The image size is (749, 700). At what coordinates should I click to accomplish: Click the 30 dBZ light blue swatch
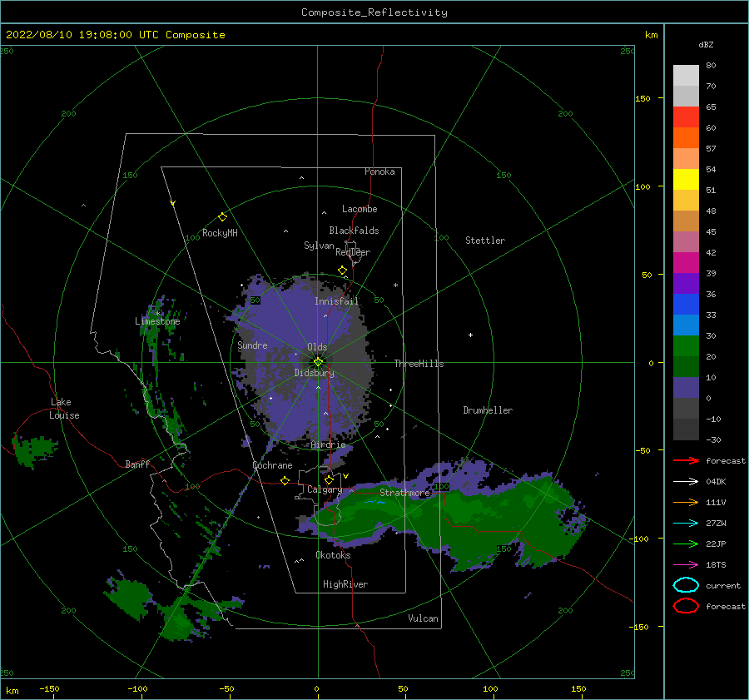tap(686, 325)
